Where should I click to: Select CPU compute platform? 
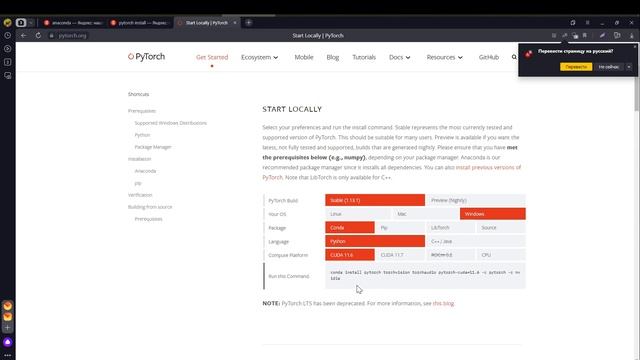click(x=501, y=255)
